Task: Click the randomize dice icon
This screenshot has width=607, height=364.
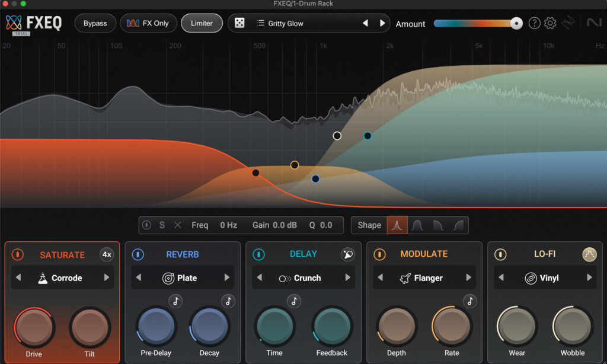Action: pos(239,23)
